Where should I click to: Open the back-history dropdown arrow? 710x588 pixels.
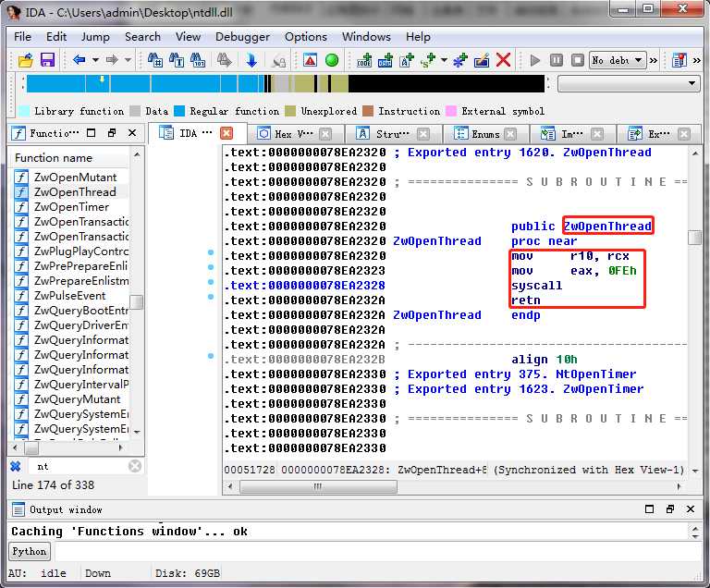point(95,60)
